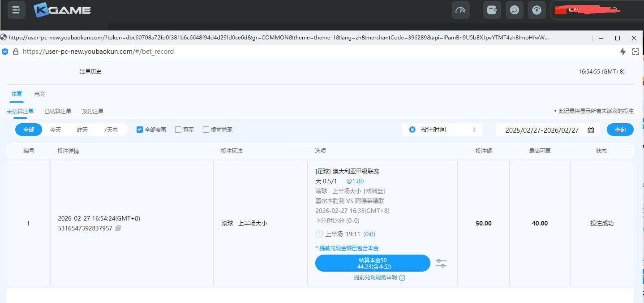Click the 结算本金50 cash-out button

click(x=373, y=263)
